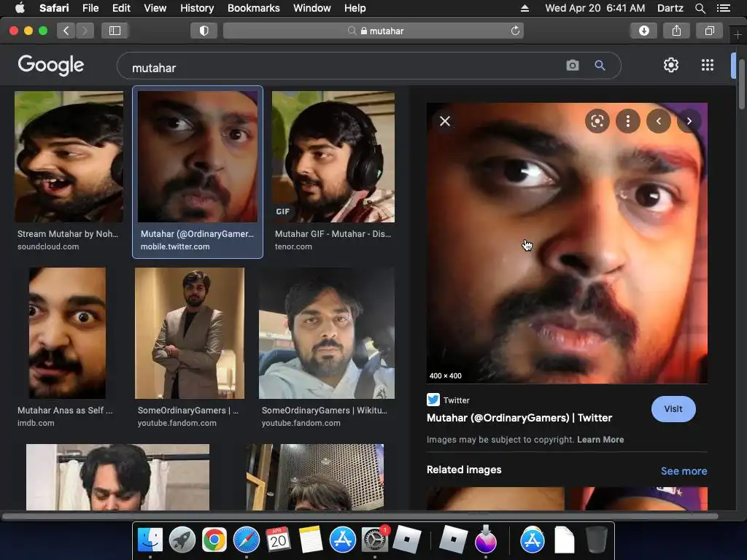
Task: Close the image preview panel
Action: pyautogui.click(x=445, y=121)
